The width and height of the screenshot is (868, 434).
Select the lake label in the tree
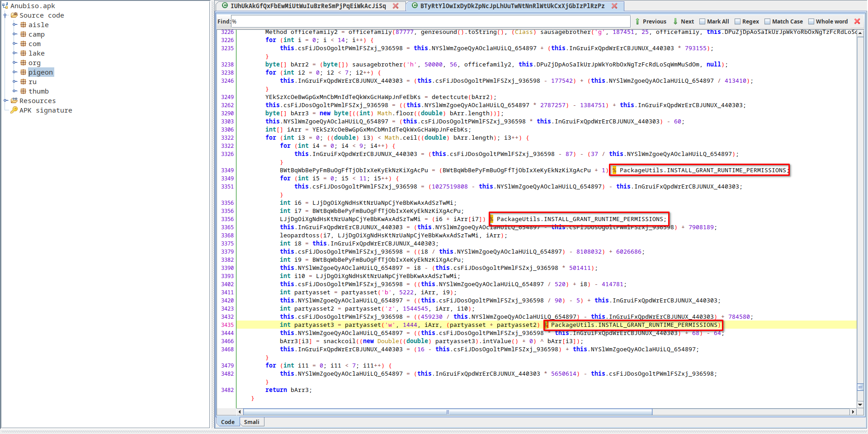point(37,53)
